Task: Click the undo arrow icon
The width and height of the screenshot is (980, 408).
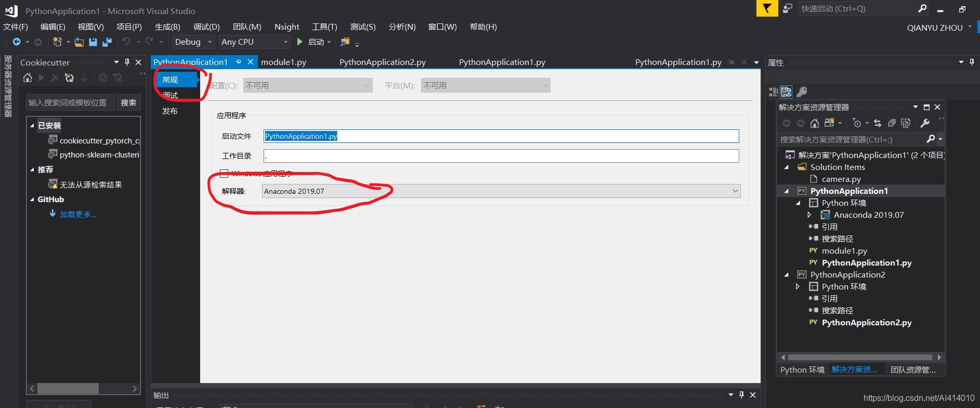Action: click(126, 42)
